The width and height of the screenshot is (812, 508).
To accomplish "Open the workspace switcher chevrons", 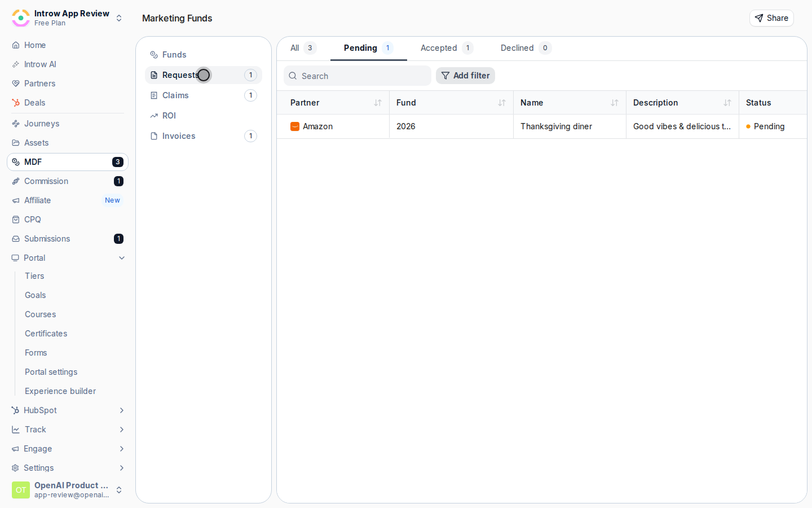I will 119,18.
